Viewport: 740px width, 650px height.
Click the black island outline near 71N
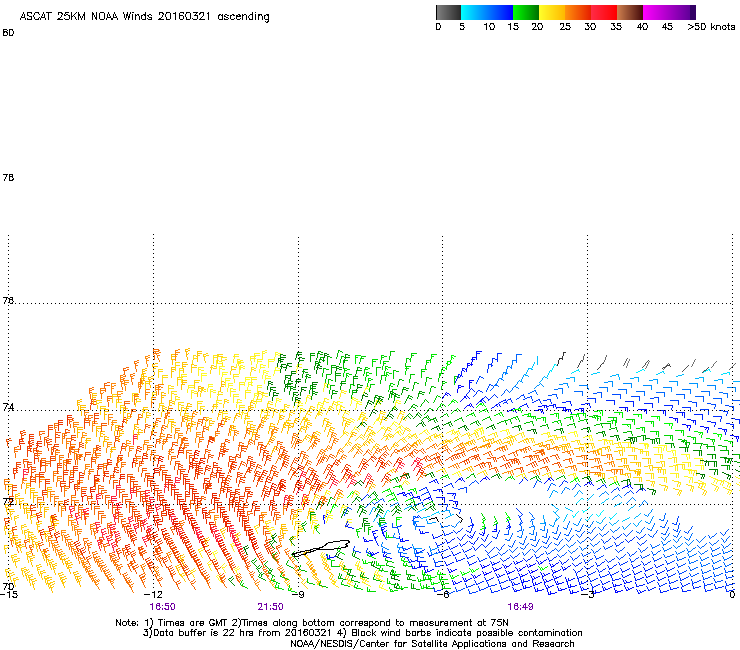tap(321, 548)
